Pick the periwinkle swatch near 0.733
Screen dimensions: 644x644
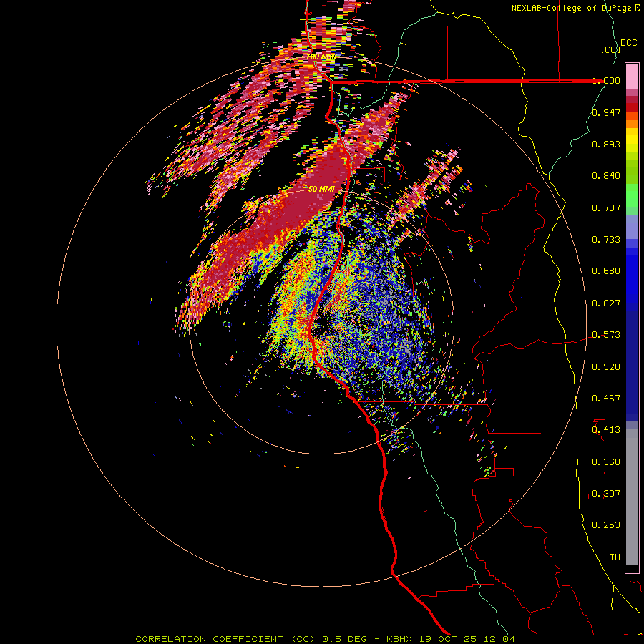click(632, 227)
